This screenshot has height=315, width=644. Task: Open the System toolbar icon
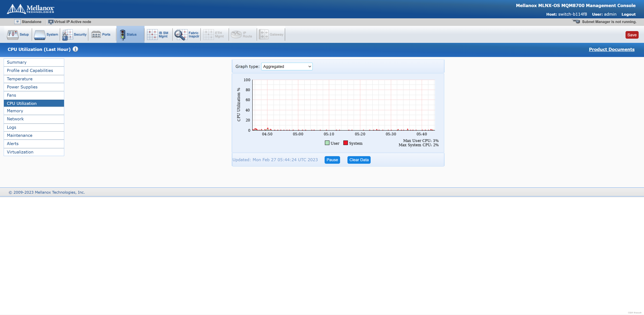click(40, 35)
